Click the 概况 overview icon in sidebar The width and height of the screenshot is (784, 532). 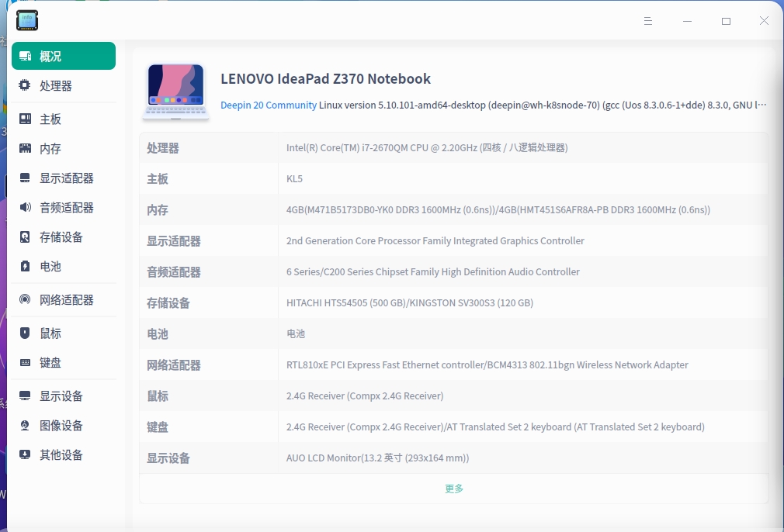[25, 56]
